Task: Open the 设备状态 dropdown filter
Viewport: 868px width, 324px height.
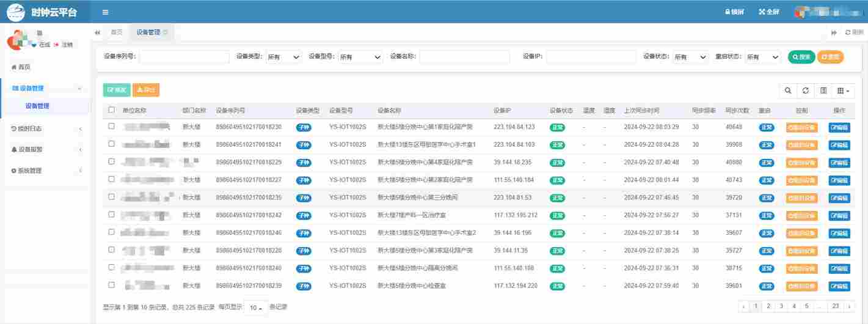Action: (x=690, y=57)
